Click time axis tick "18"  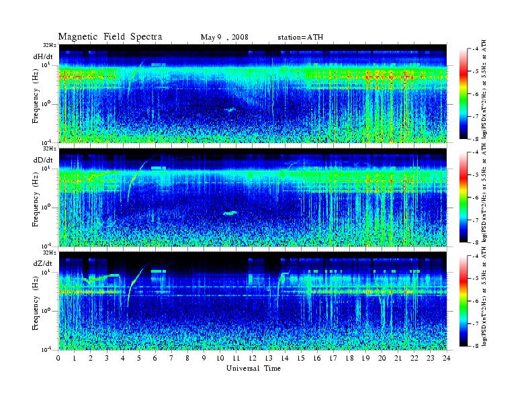[x=349, y=358]
